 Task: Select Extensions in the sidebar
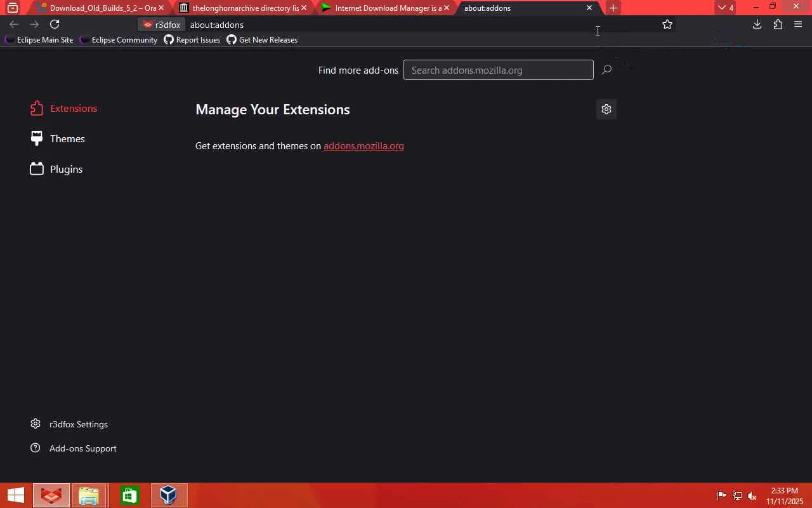click(x=63, y=108)
